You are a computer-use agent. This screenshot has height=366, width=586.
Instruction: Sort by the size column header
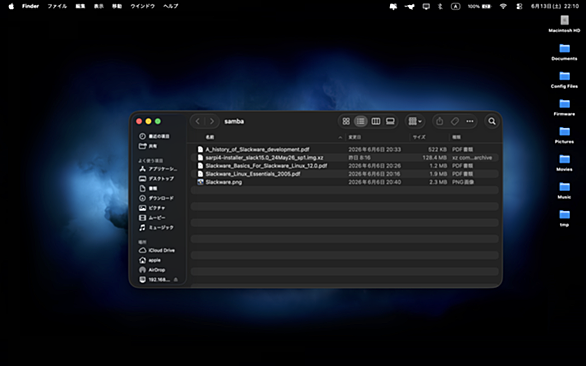pos(419,137)
